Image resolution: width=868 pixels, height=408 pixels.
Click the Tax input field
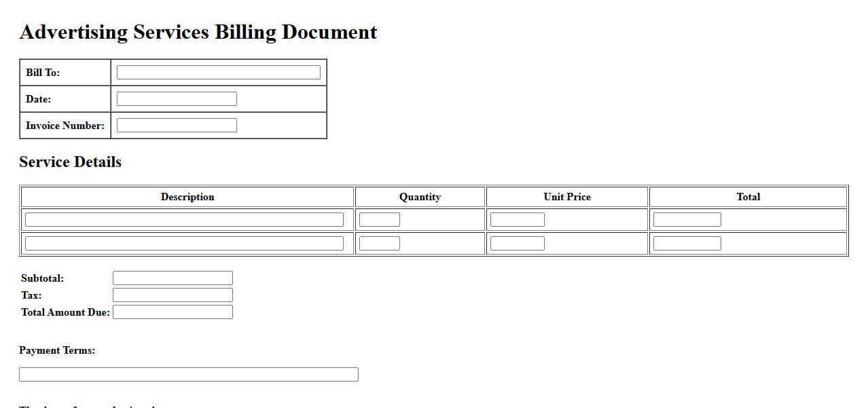point(173,295)
